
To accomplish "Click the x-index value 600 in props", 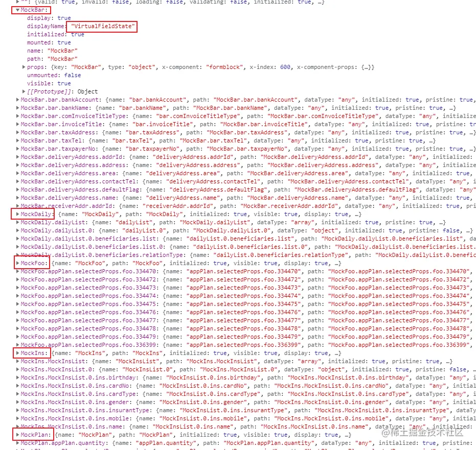I will pos(285,67).
